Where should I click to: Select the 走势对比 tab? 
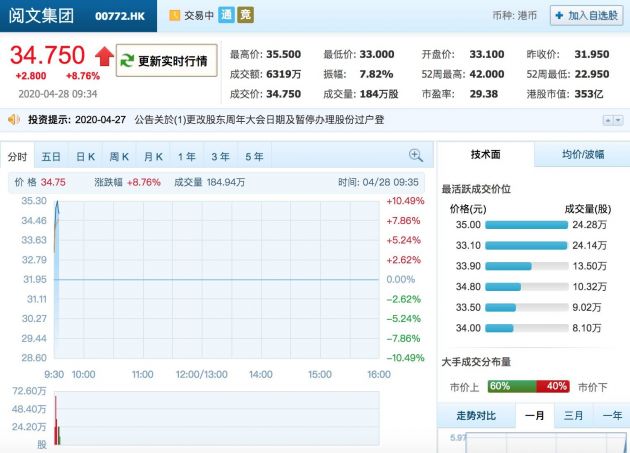476,415
